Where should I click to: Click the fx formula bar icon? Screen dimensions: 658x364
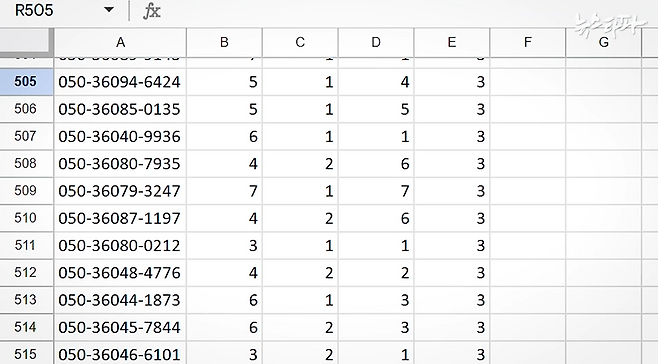tap(151, 11)
